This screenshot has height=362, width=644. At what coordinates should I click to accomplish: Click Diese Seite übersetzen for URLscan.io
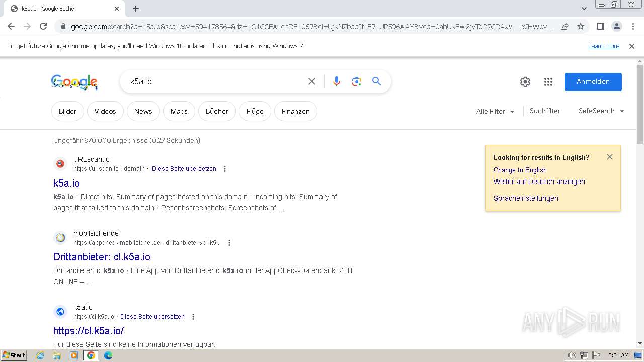tap(184, 169)
